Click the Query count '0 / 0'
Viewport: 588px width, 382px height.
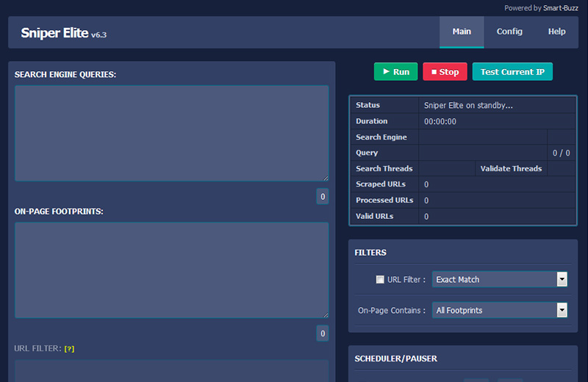(x=561, y=153)
